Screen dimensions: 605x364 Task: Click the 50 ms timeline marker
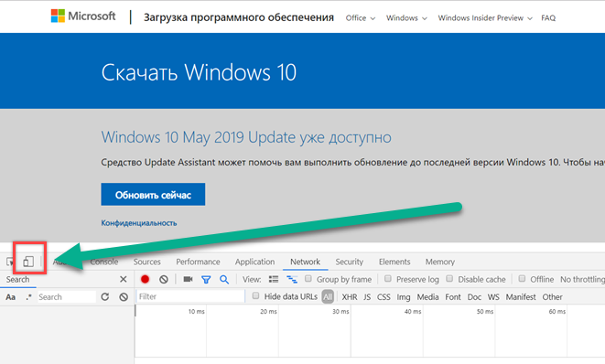pyautogui.click(x=485, y=311)
